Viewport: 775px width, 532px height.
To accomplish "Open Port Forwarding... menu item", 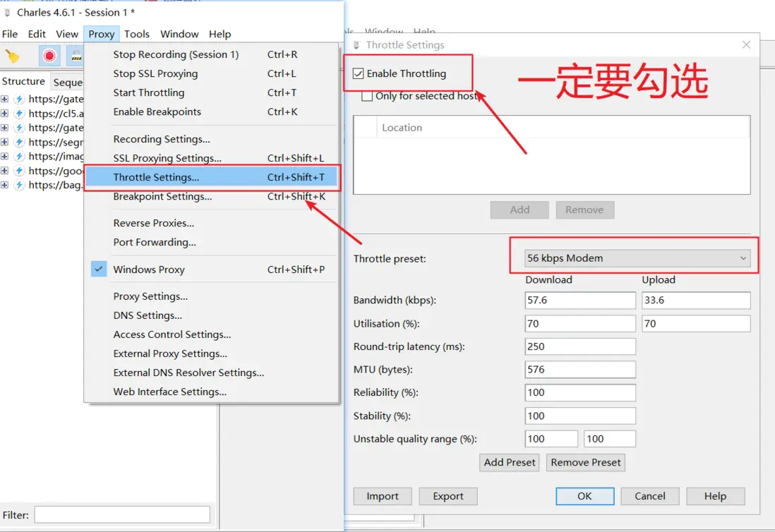I will 212,243.
